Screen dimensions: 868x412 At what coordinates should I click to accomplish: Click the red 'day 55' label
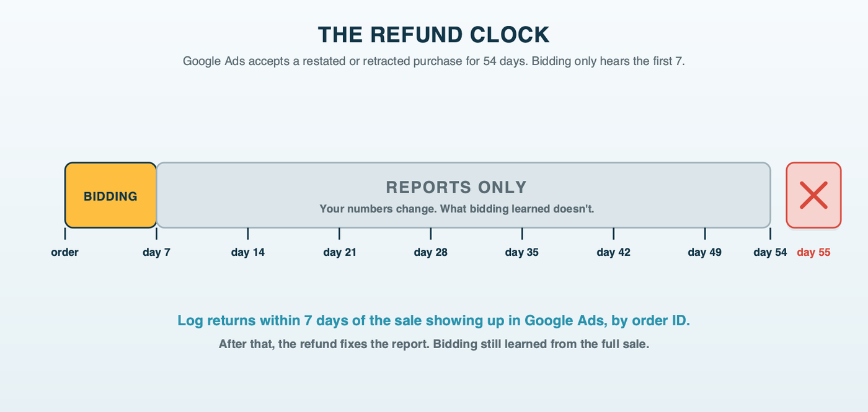coord(813,252)
